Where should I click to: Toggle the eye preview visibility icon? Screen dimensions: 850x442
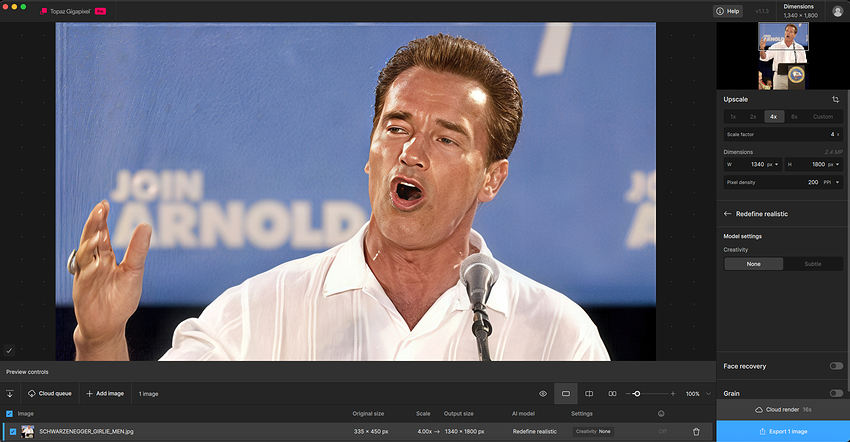[543, 394]
